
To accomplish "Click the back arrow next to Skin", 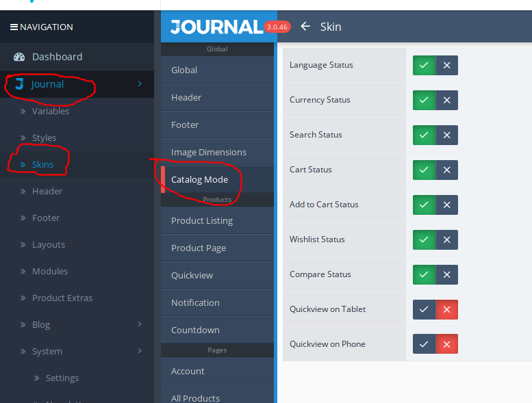I will point(305,27).
